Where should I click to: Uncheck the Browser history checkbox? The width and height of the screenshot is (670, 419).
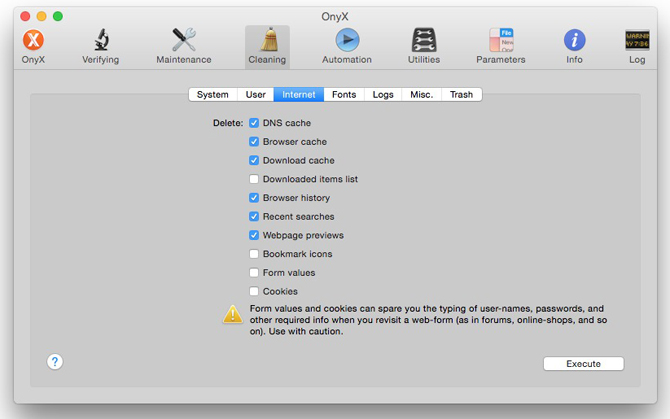[x=254, y=198]
